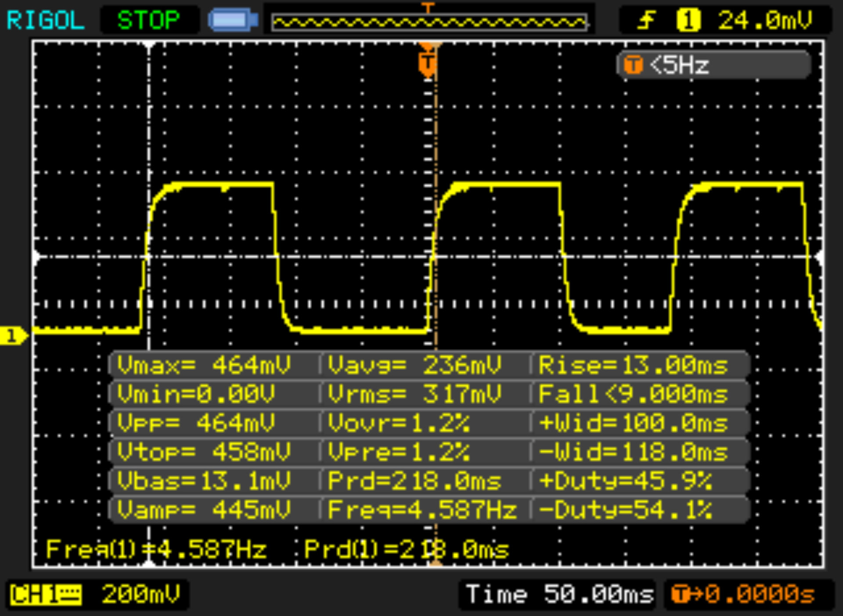The width and height of the screenshot is (843, 616).
Task: Click the RIGOL logo
Action: tap(46, 20)
